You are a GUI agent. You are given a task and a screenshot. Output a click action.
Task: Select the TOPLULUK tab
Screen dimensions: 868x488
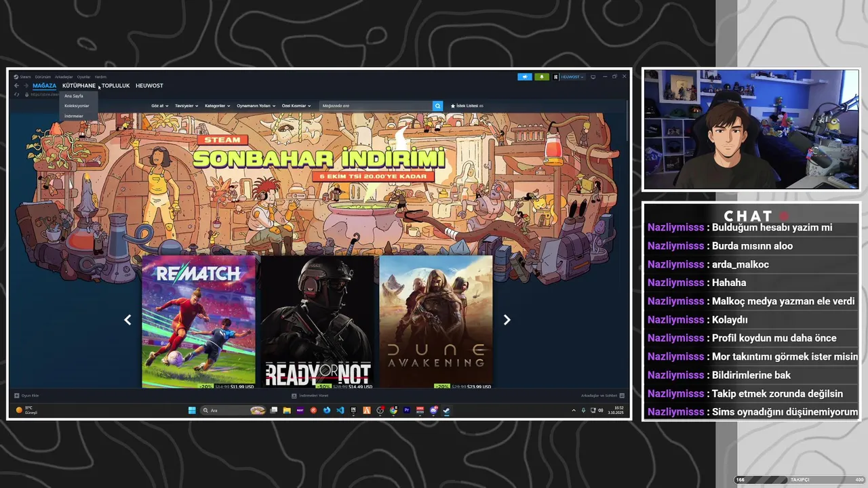[x=115, y=86]
